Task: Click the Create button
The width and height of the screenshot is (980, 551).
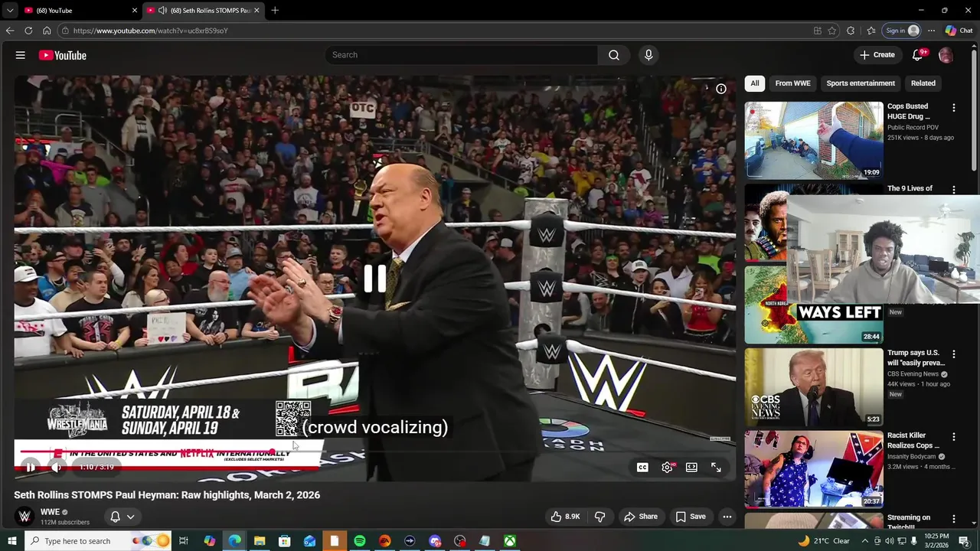Action: click(x=877, y=55)
